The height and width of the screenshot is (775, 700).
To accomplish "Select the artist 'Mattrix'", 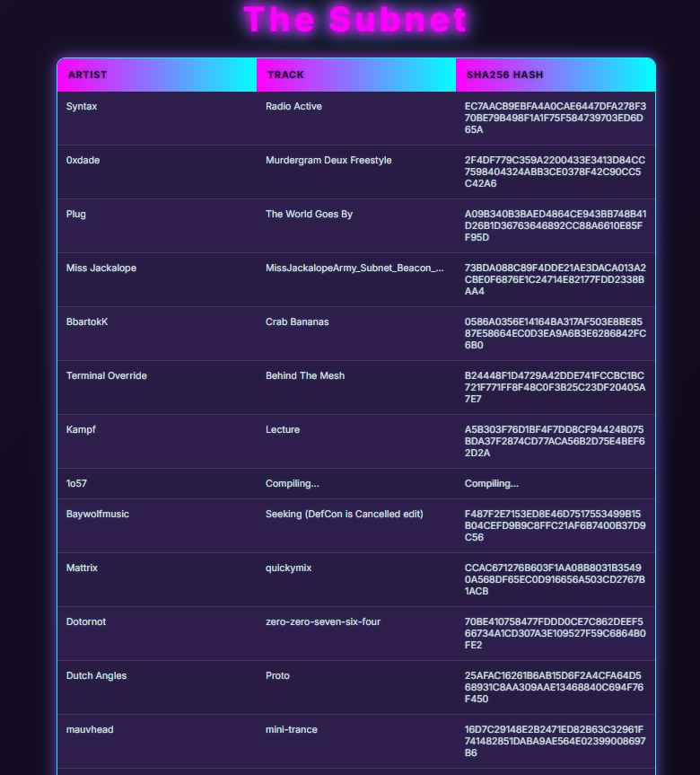I will 82,568.
